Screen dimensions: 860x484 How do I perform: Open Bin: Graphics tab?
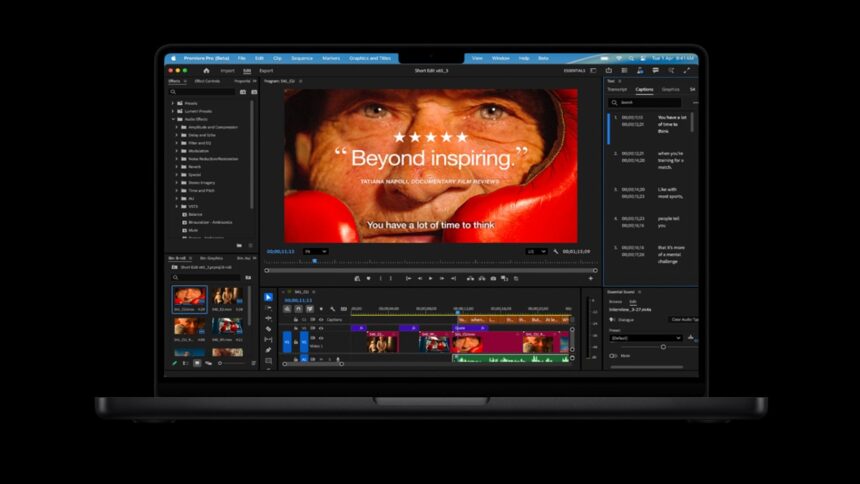211,258
